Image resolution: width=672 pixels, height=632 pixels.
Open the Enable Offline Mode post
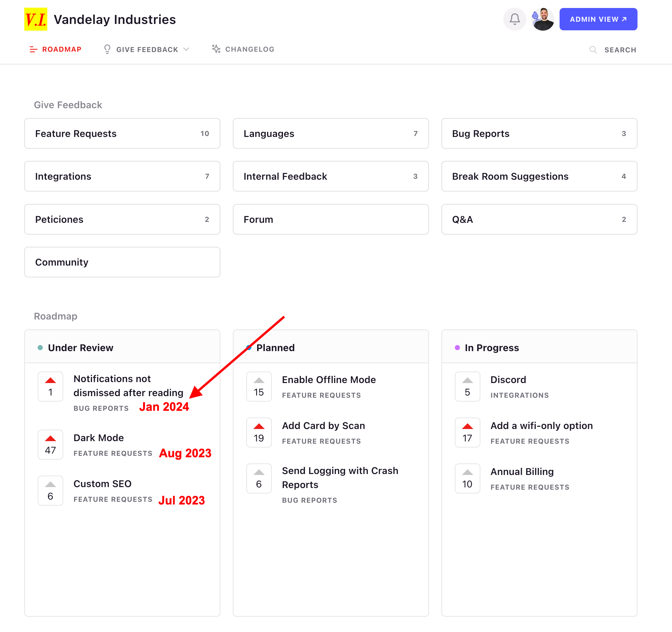329,380
